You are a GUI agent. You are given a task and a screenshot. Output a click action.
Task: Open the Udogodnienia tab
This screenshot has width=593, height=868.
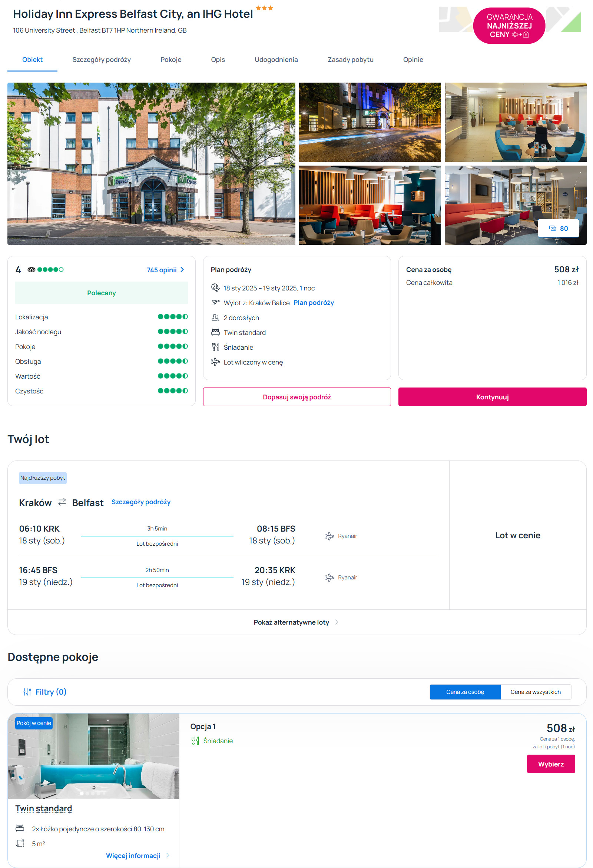[x=276, y=60]
